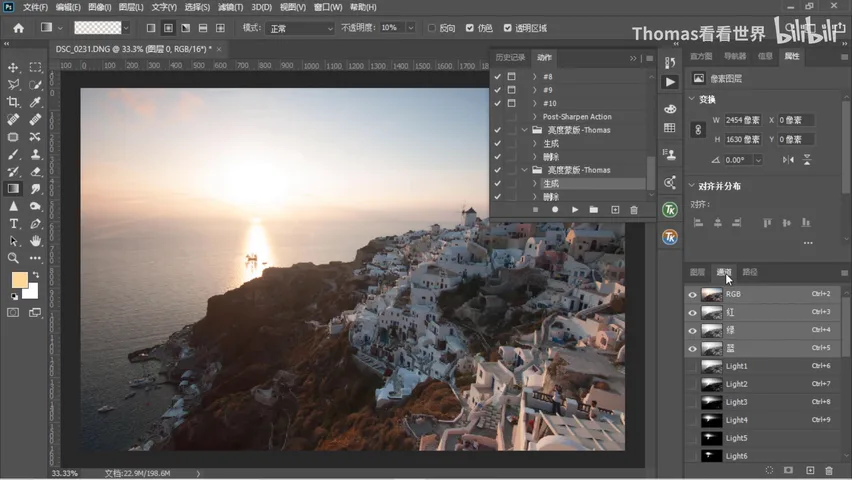The width and height of the screenshot is (852, 480).
Task: Expand action #9
Action: (x=535, y=90)
